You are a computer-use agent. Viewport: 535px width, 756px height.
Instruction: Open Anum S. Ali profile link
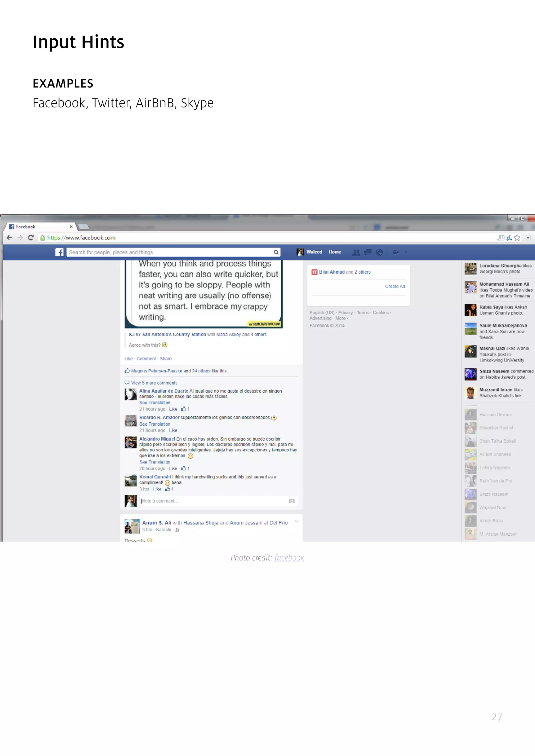[x=157, y=523]
